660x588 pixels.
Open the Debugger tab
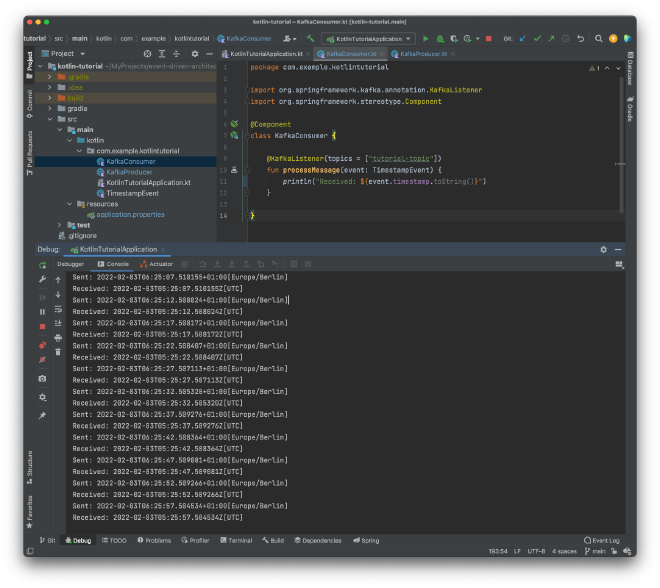pos(70,264)
